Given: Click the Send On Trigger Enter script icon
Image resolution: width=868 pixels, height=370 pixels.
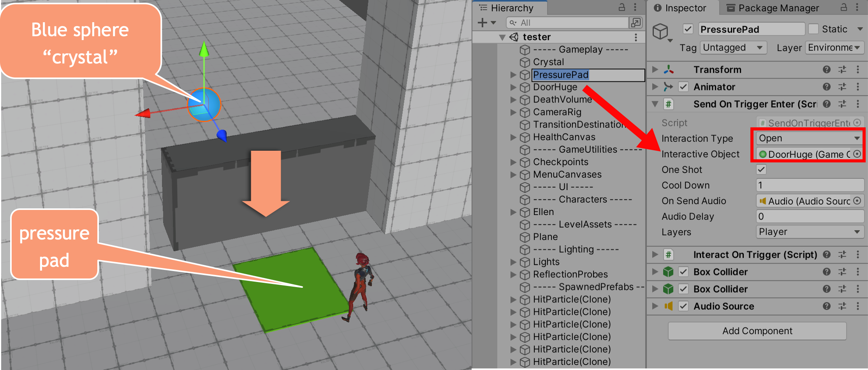Looking at the screenshot, I should tap(668, 104).
